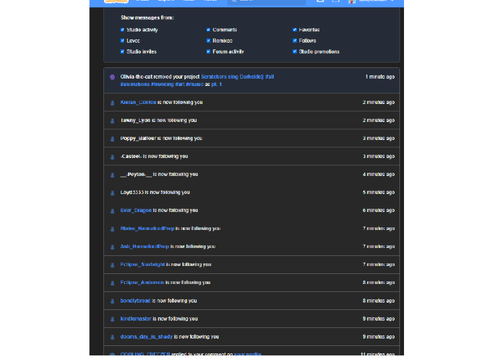
Task: Uncheck the Comments filter checkbox
Action: click(208, 30)
